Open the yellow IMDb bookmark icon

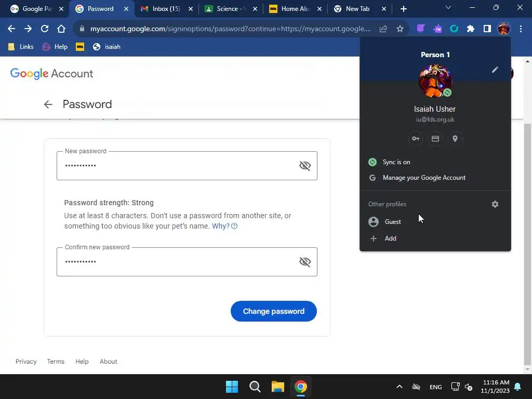(x=80, y=47)
